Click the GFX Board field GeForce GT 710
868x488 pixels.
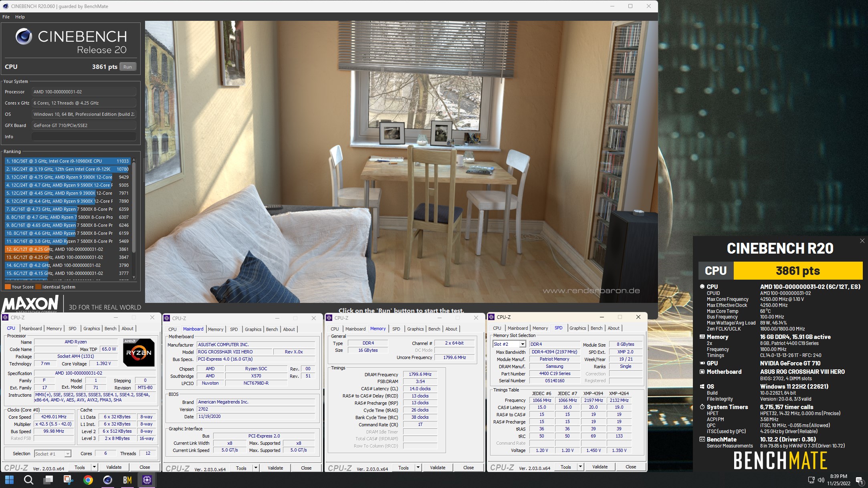pyautogui.click(x=84, y=125)
